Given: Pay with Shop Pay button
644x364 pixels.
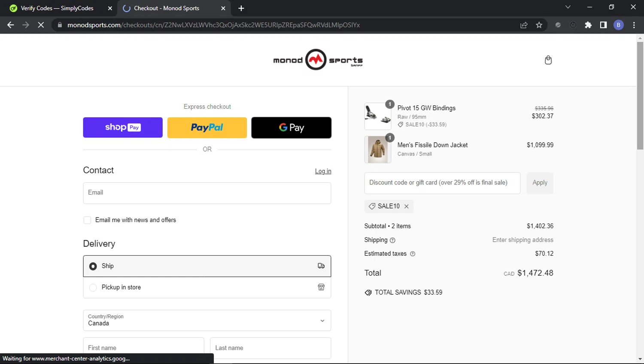Looking at the screenshot, I should pyautogui.click(x=123, y=128).
